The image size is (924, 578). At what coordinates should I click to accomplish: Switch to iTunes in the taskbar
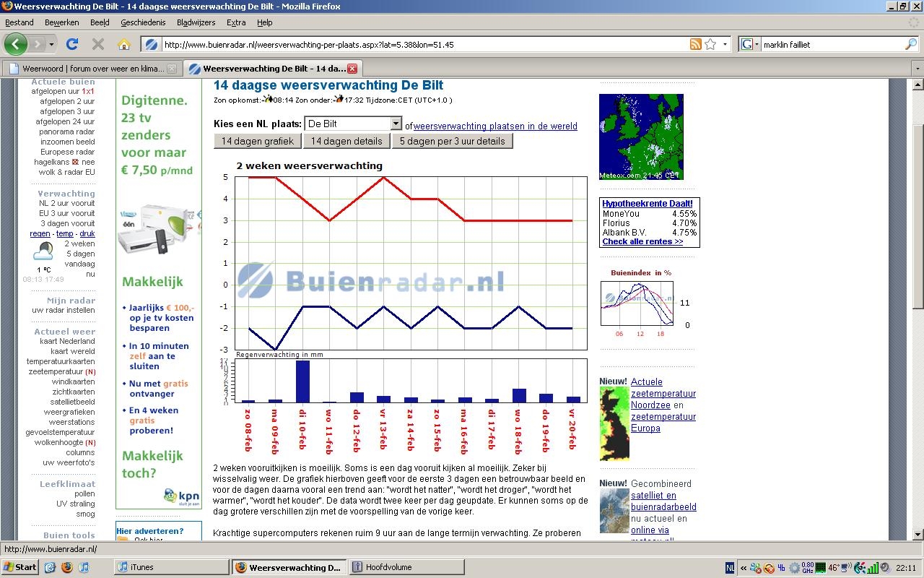pos(172,567)
